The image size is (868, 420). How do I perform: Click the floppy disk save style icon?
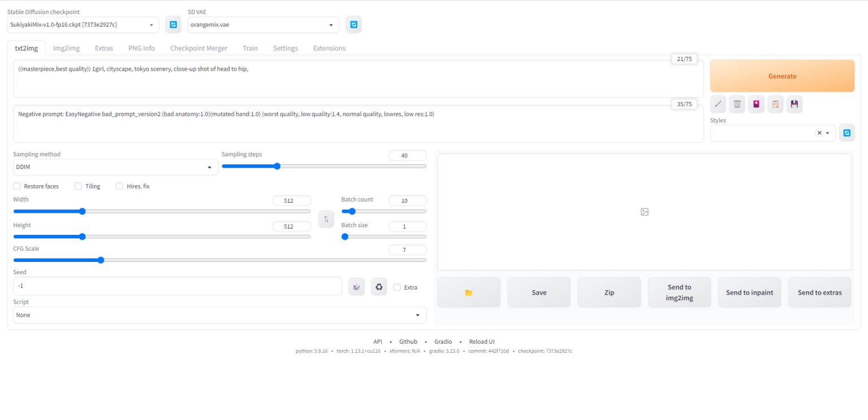point(795,104)
